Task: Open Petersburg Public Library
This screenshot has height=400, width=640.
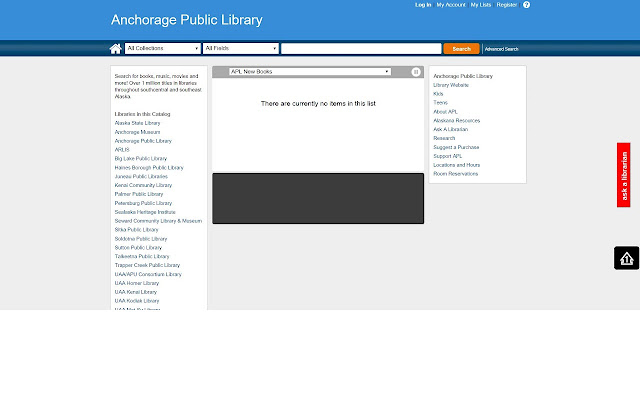Action: coord(143,203)
